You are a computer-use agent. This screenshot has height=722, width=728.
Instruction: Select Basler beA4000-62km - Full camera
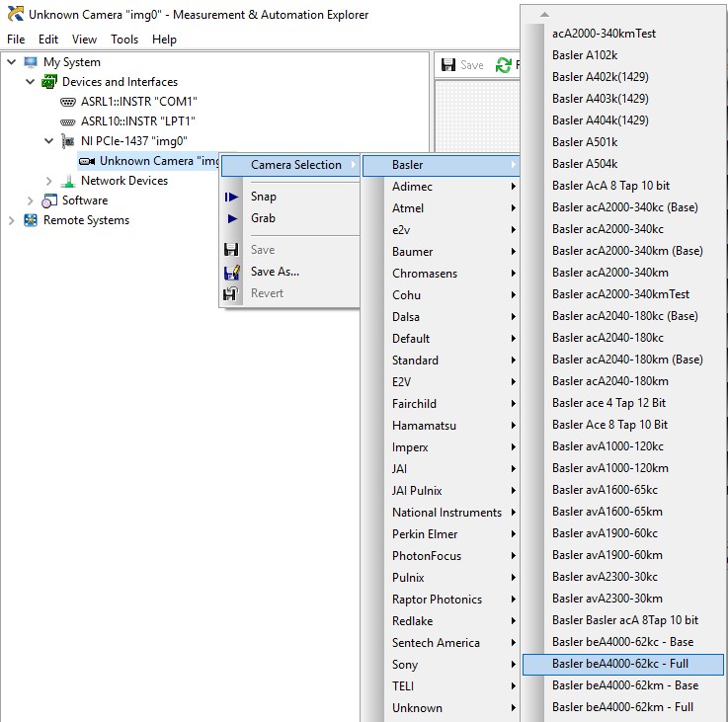(623, 707)
